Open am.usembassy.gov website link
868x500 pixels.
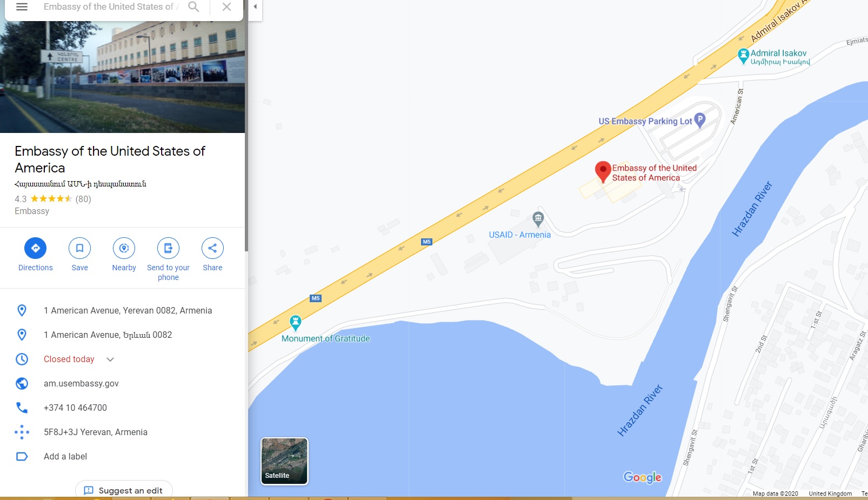pyautogui.click(x=81, y=383)
